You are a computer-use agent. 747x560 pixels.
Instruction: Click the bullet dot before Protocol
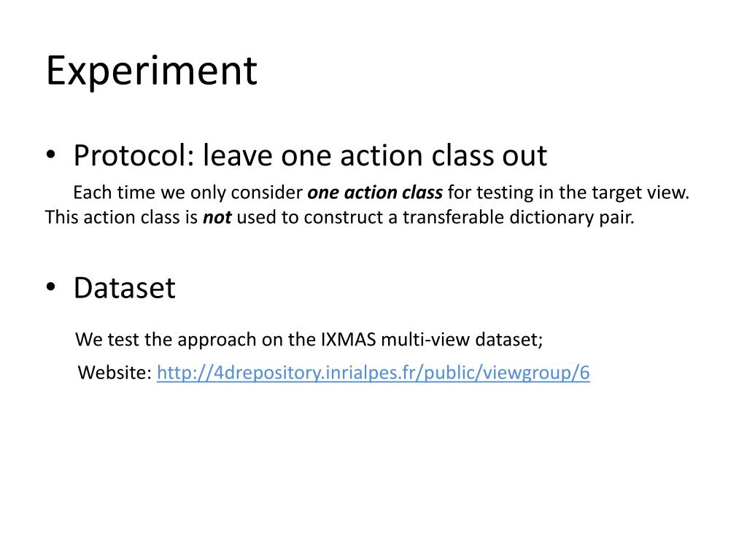point(50,155)
